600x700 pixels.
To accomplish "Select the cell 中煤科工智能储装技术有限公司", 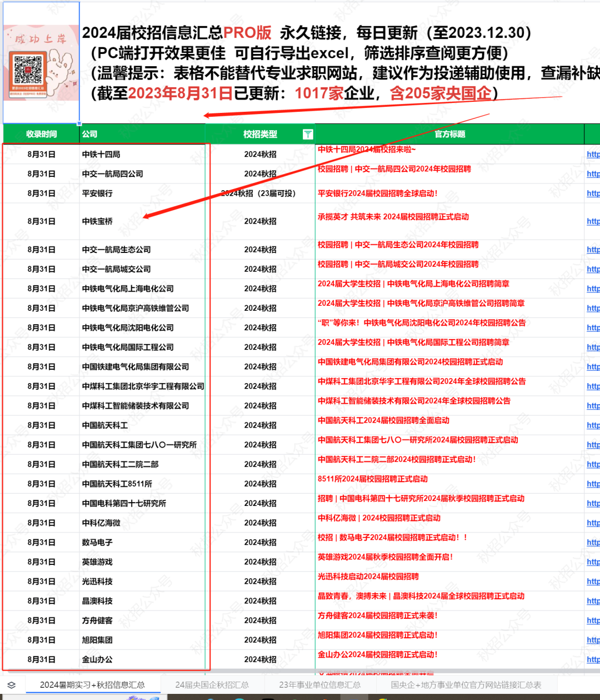I will tap(142, 406).
